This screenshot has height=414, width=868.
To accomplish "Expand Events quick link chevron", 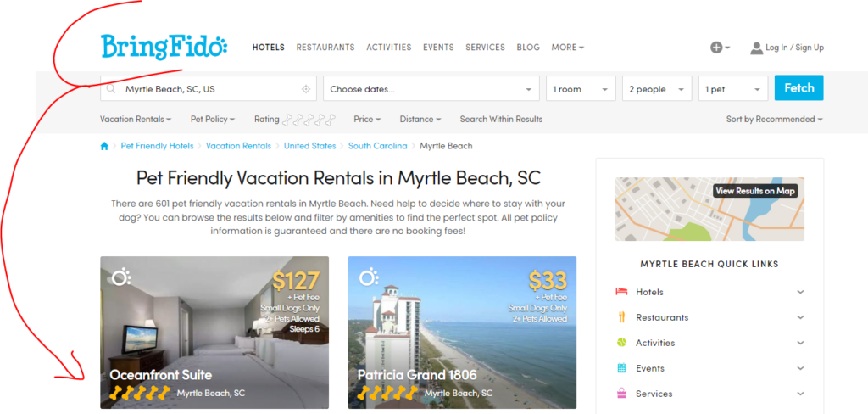I will pos(800,368).
